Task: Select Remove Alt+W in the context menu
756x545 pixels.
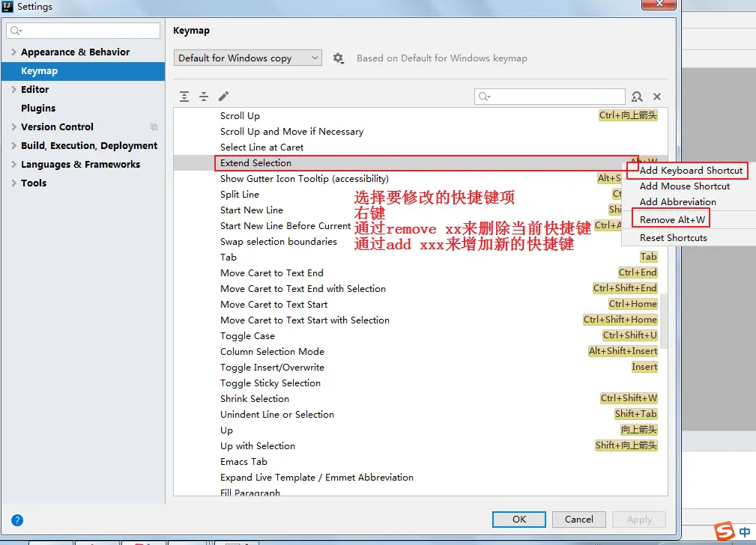Action: coord(672,220)
